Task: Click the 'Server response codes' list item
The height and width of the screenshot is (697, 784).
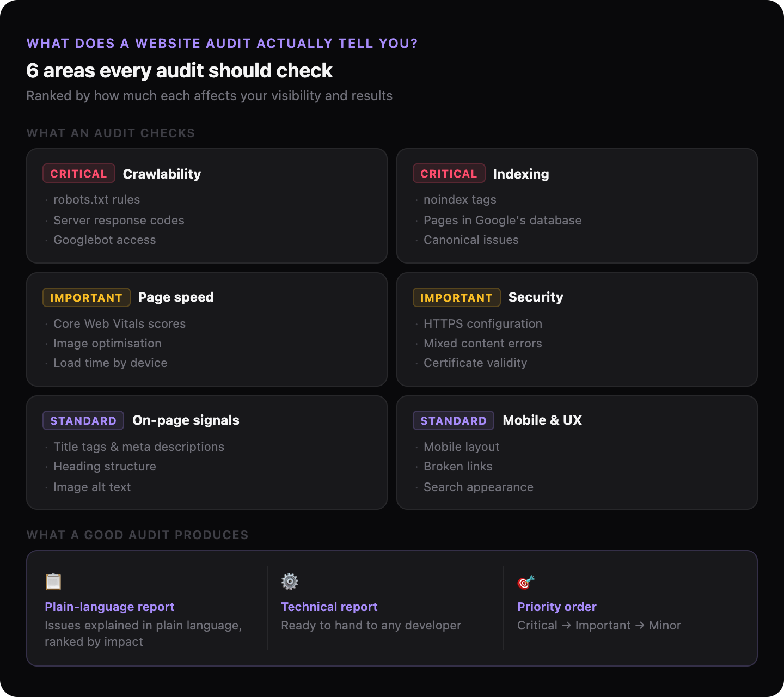Action: click(119, 221)
